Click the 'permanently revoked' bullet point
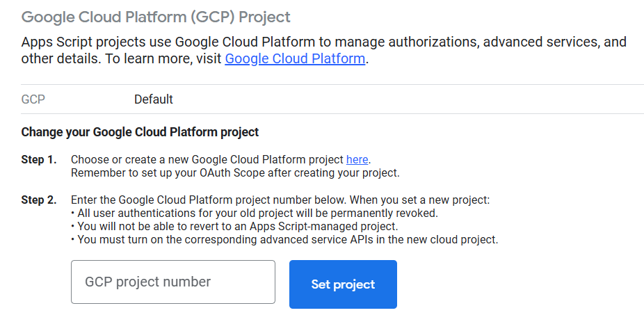This screenshot has width=644, height=315. pos(255,213)
